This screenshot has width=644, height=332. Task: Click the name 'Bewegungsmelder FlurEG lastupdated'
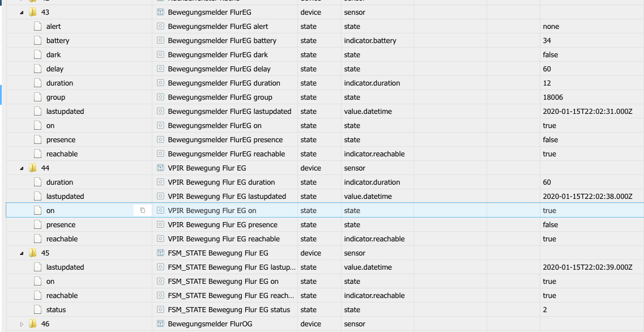pos(229,112)
